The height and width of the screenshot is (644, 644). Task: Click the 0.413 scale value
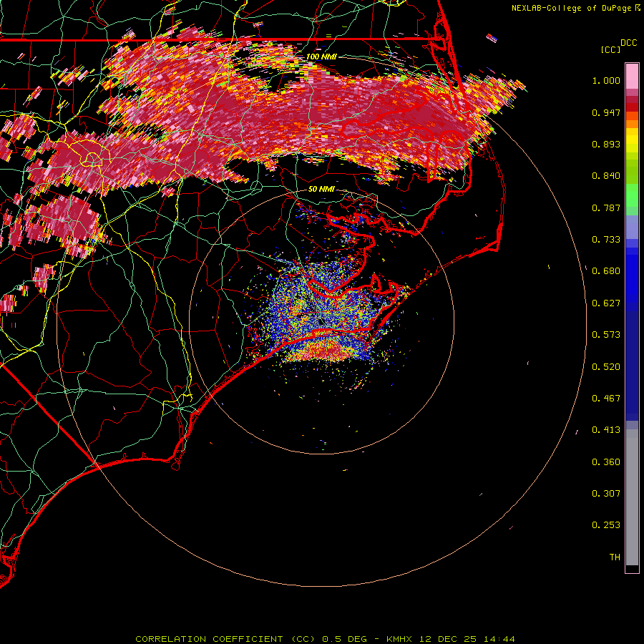(606, 430)
